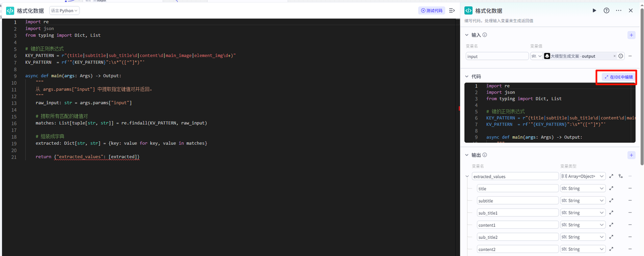Screen dimensions: 644x256
Task: Add a new input variable with plus
Action: (631, 35)
